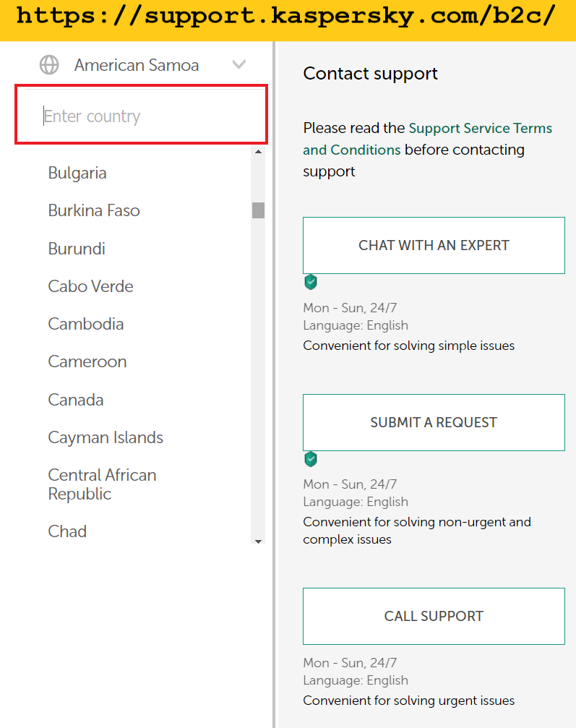The width and height of the screenshot is (576, 728).
Task: Choose Cameroon from the country list
Action: click(x=87, y=361)
